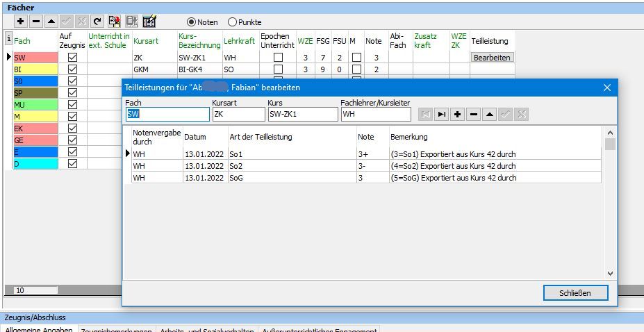Image resolution: width=644 pixels, height=332 pixels.
Task: Select the green MU subject cell
Action: click(x=35, y=105)
